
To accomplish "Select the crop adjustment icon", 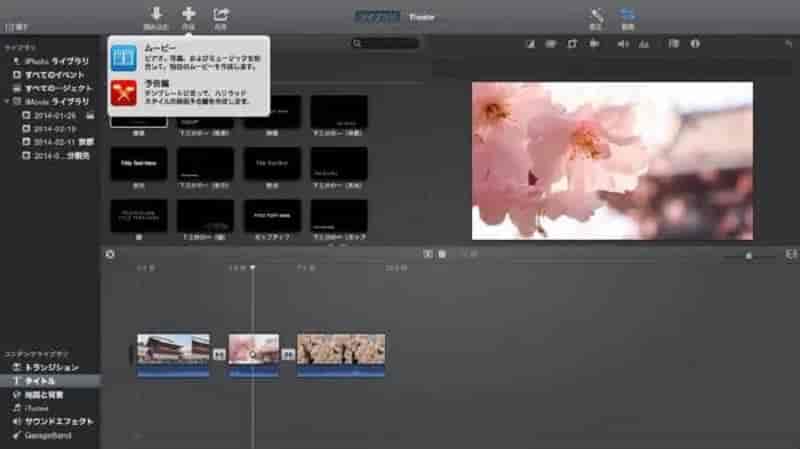I will tap(572, 44).
